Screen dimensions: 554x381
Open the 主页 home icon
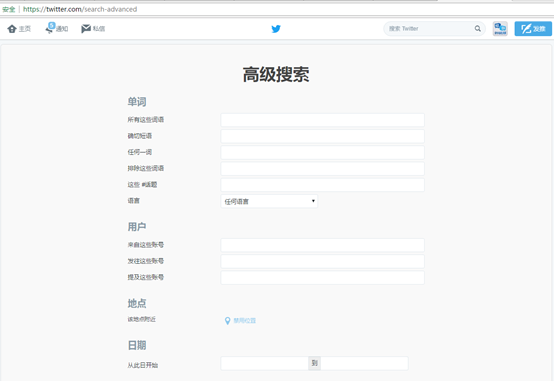(12, 29)
